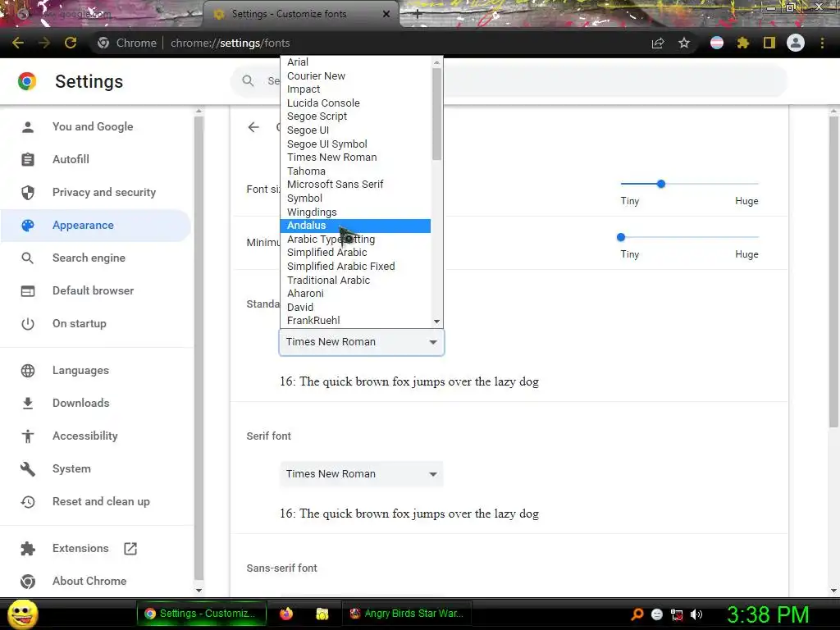Screen dimensions: 840x630
Task: Reload the page with refresh icon
Action: [71, 43]
